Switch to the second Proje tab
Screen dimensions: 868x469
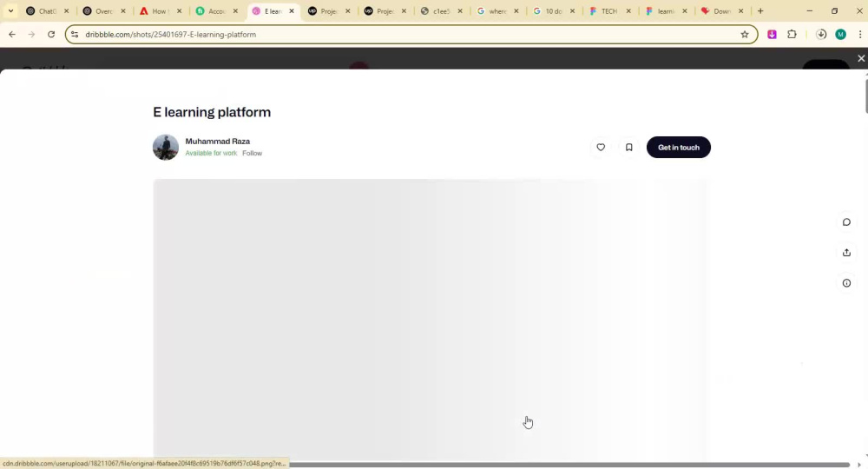click(385, 11)
